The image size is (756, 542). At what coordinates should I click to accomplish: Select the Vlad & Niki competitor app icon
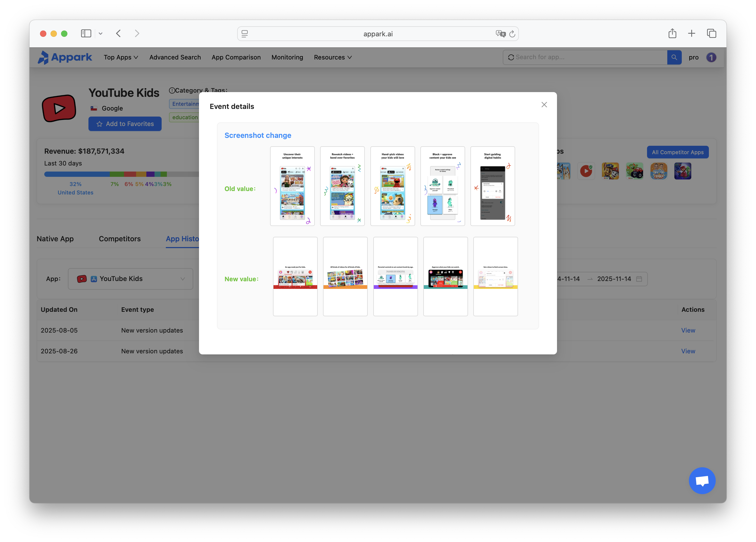pos(659,171)
